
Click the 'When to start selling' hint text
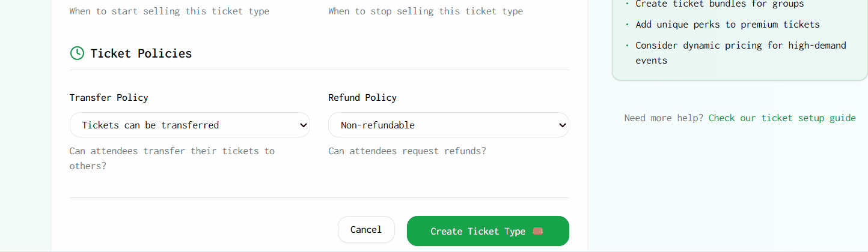click(170, 11)
